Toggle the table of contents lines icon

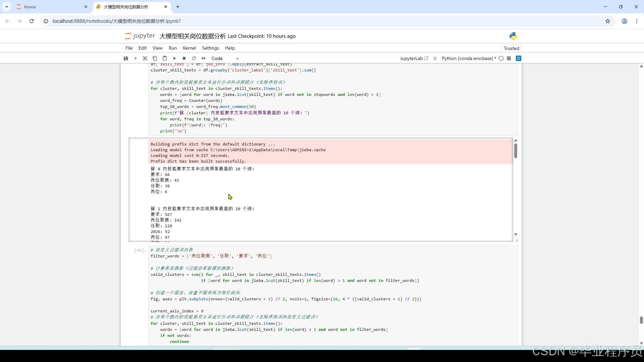click(509, 58)
